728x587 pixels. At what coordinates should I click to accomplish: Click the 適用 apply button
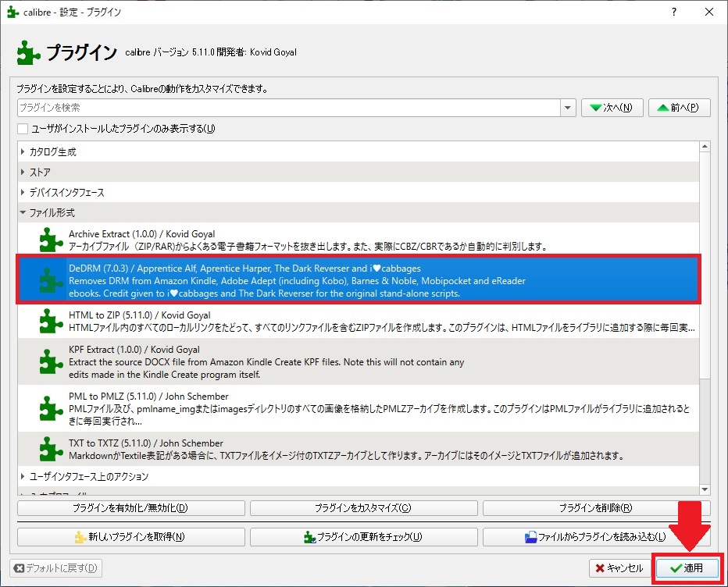point(687,568)
